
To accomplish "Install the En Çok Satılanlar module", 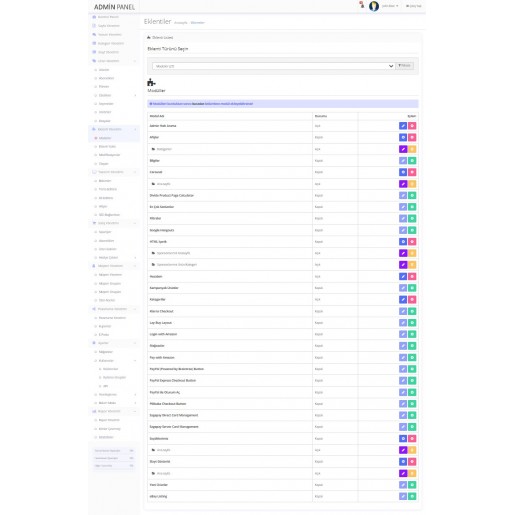I will (x=412, y=207).
